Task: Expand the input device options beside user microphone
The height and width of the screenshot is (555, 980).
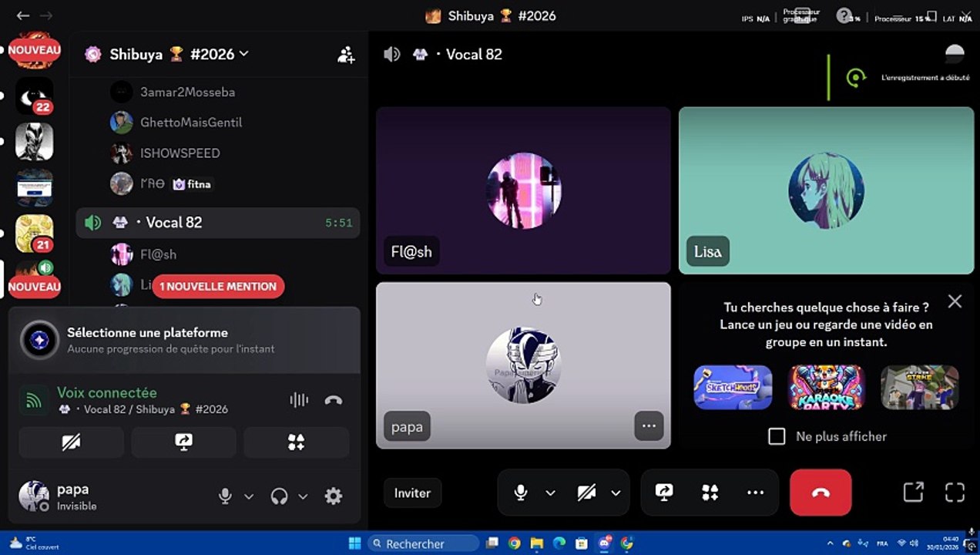Action: click(249, 496)
